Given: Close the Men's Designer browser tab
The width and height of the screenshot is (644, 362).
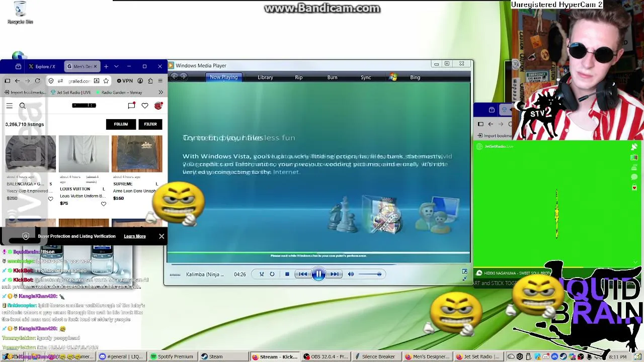Looking at the screenshot, I should [x=95, y=66].
